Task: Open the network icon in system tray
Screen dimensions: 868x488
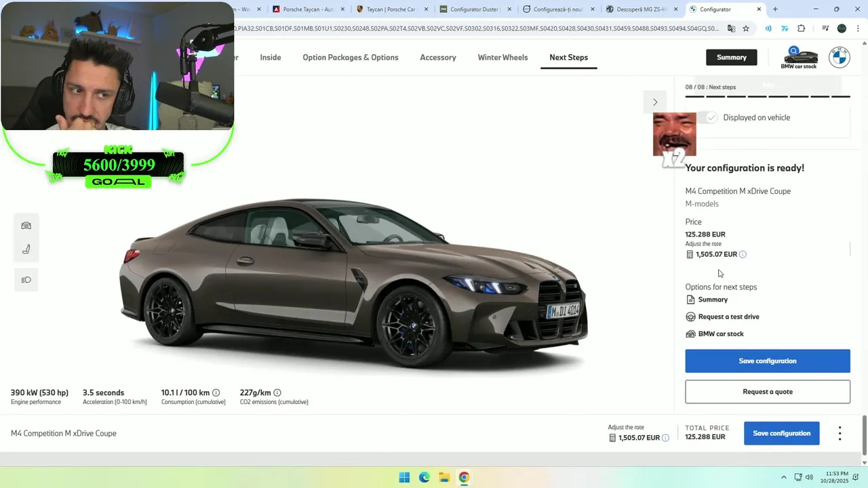Action: pos(797,477)
